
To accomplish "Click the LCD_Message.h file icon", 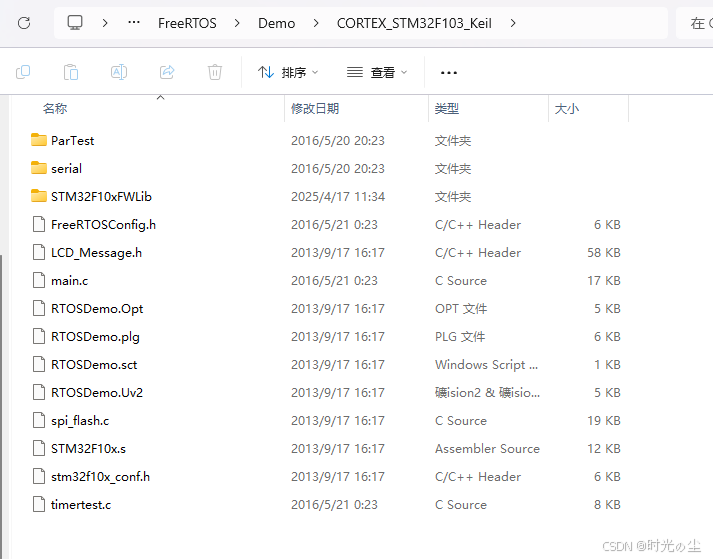I will (x=39, y=252).
